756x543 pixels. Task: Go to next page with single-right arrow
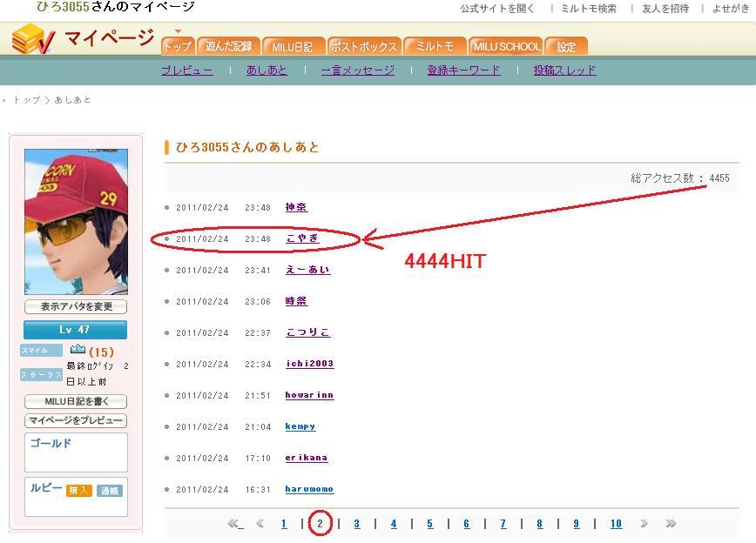[x=644, y=524]
